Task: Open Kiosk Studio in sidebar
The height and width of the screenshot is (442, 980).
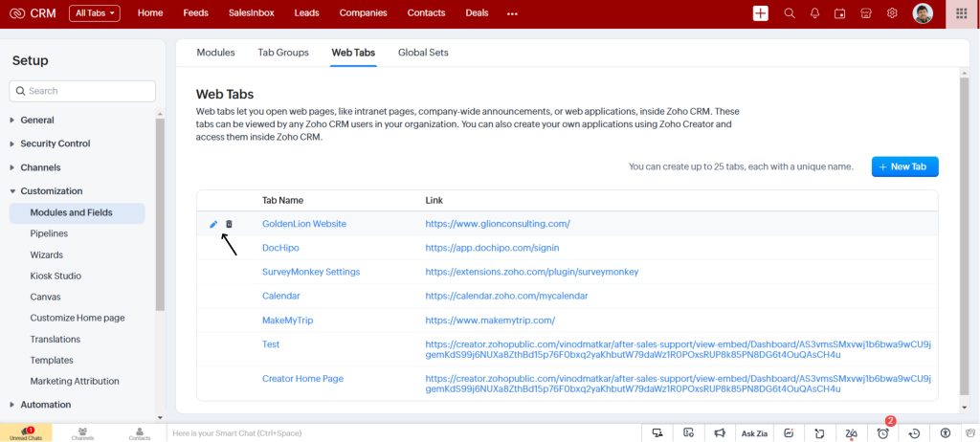Action: (56, 276)
